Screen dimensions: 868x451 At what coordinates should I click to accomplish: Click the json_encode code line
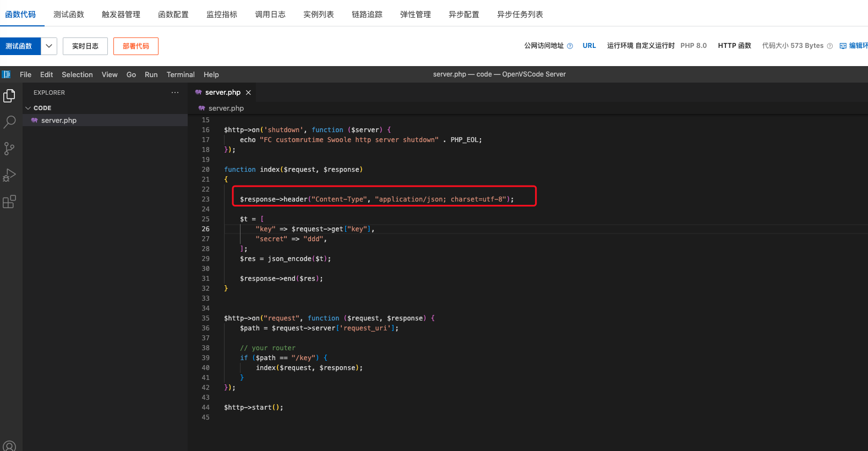tap(285, 259)
